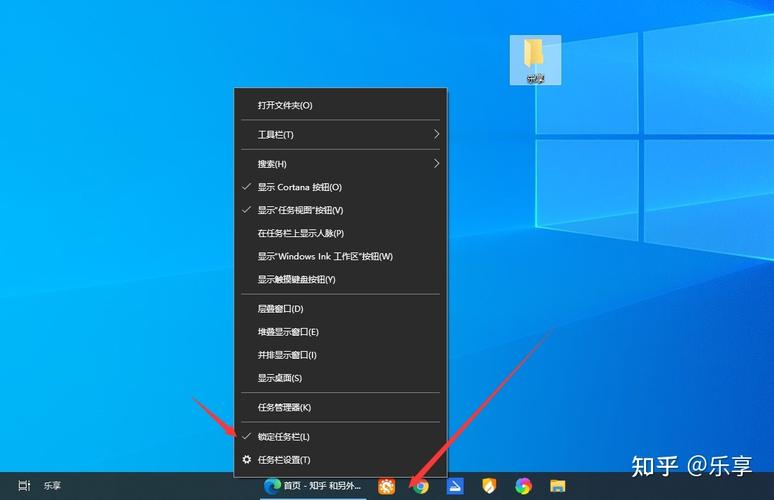Choose 并排显示窗口(I) from the menu
This screenshot has width=774, height=500.
(340, 355)
